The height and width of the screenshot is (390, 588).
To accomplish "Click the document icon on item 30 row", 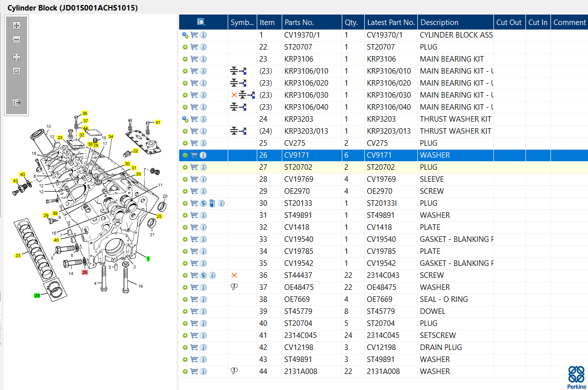I will [212, 203].
